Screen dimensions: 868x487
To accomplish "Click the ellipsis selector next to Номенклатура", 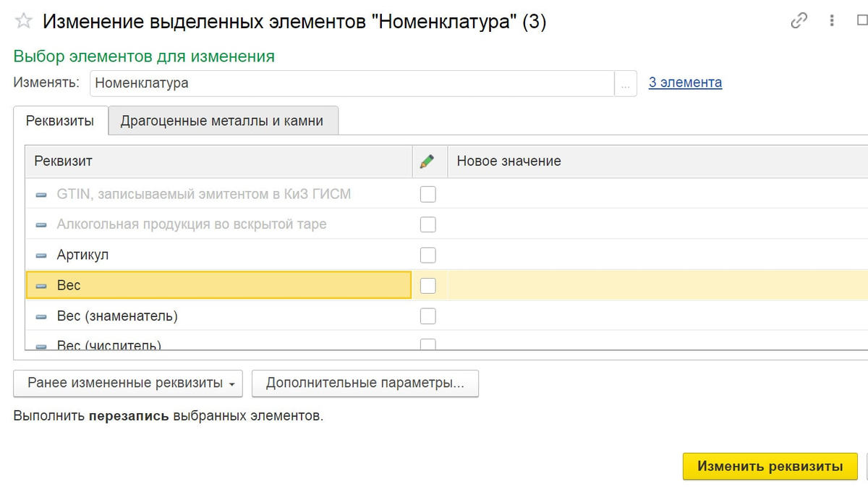I will [624, 83].
